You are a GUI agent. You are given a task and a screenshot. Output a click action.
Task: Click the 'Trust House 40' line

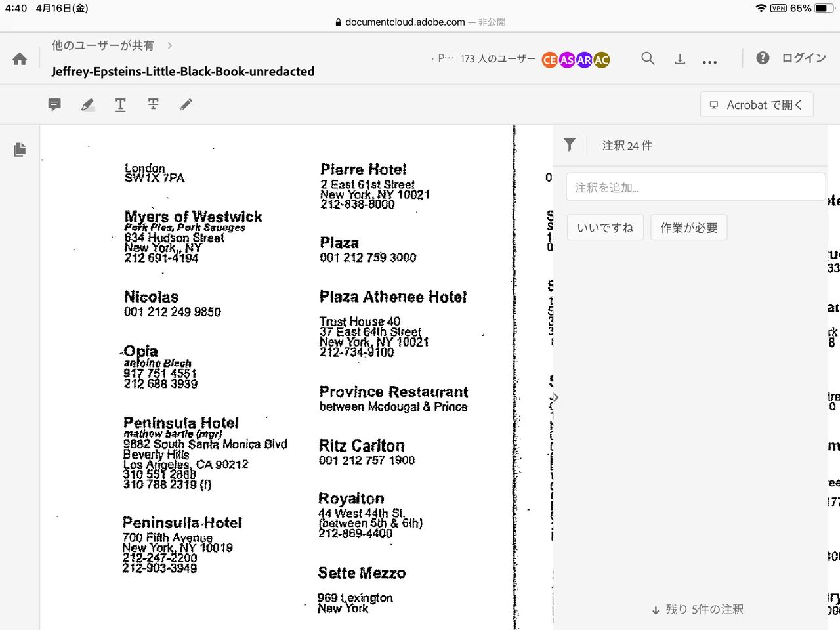coord(360,322)
